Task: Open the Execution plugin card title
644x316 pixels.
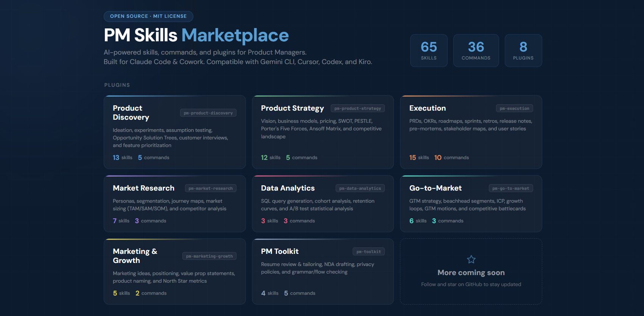Action: (428, 108)
